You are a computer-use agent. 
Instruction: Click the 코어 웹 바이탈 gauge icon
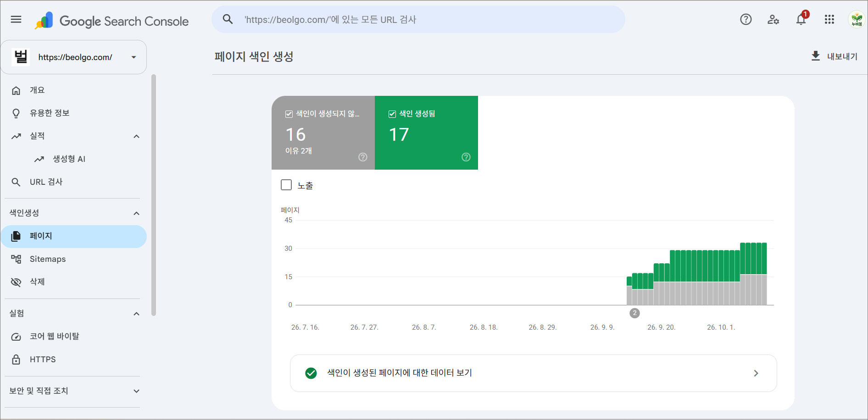pyautogui.click(x=16, y=337)
